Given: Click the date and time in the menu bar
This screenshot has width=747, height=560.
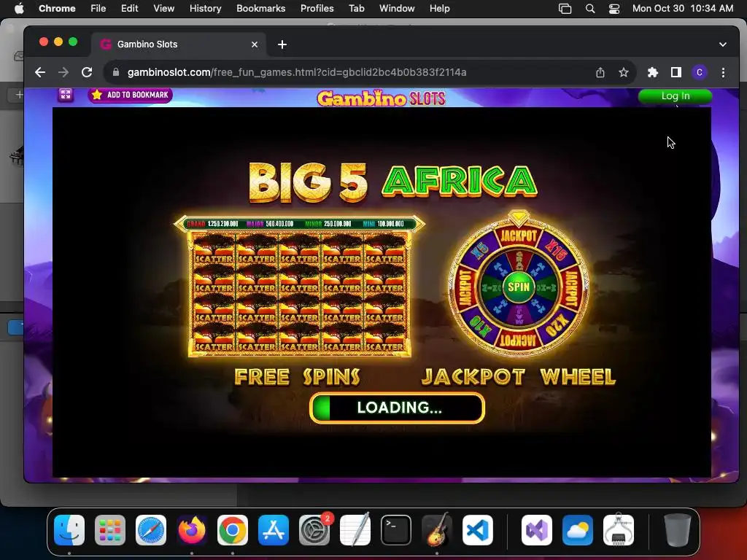Looking at the screenshot, I should click(683, 8).
